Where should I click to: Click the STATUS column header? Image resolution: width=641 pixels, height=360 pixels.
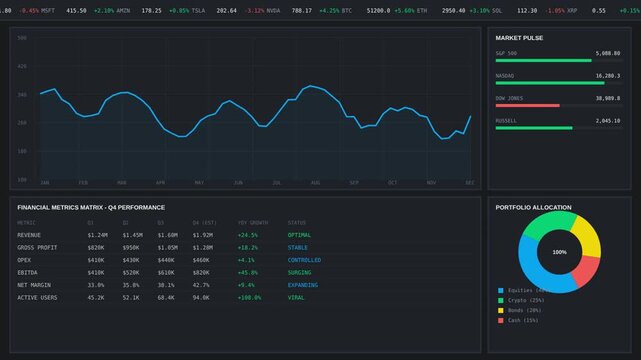[296, 223]
